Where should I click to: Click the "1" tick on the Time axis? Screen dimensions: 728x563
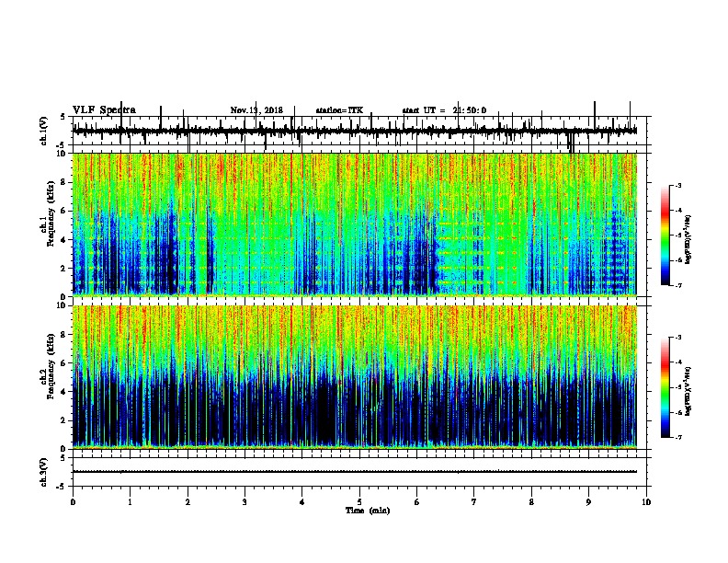tap(130, 502)
